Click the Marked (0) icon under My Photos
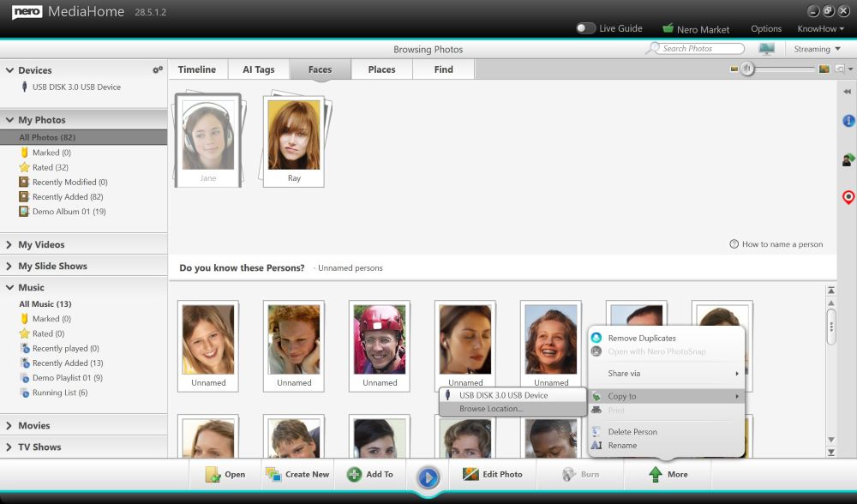The image size is (857, 504). click(24, 153)
